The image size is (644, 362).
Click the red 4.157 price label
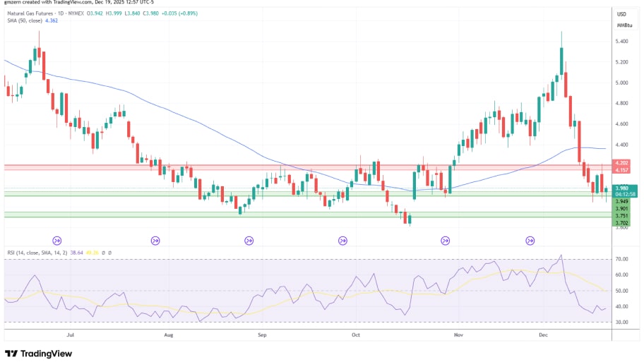(x=622, y=170)
